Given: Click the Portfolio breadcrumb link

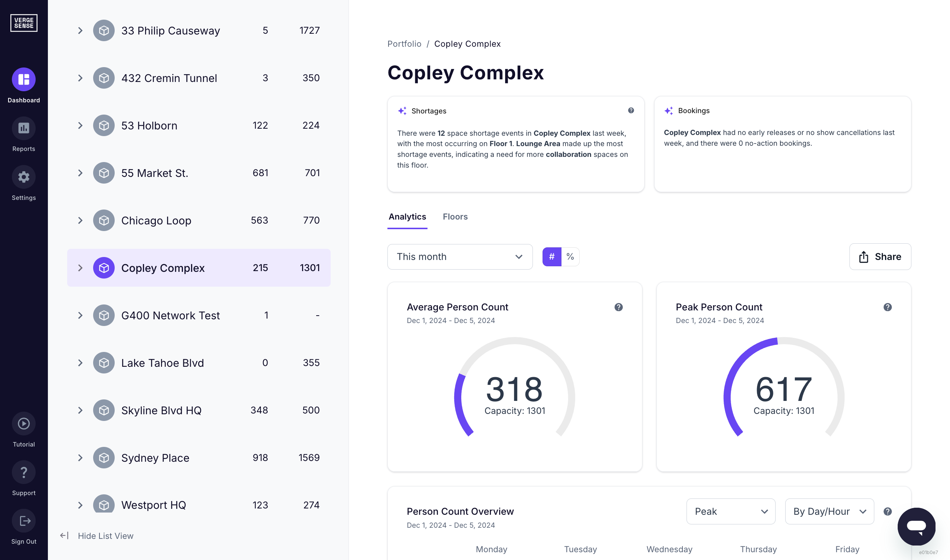Looking at the screenshot, I should point(404,44).
